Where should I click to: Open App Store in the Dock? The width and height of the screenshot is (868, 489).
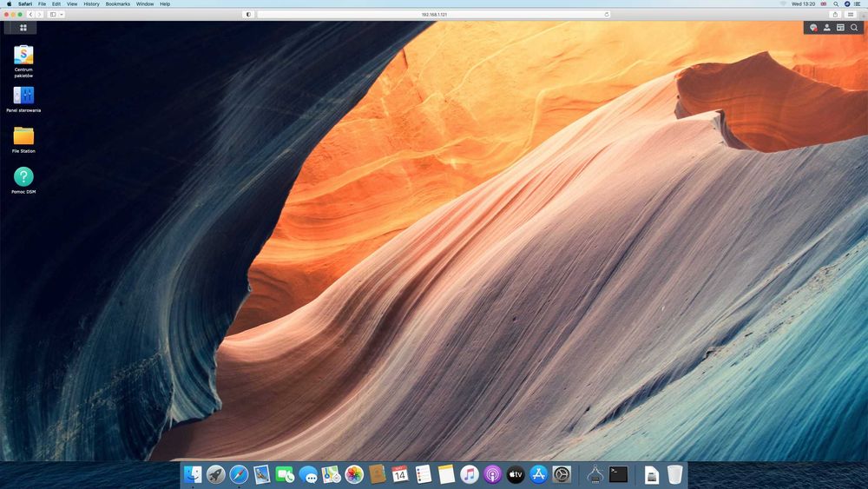pos(539,474)
